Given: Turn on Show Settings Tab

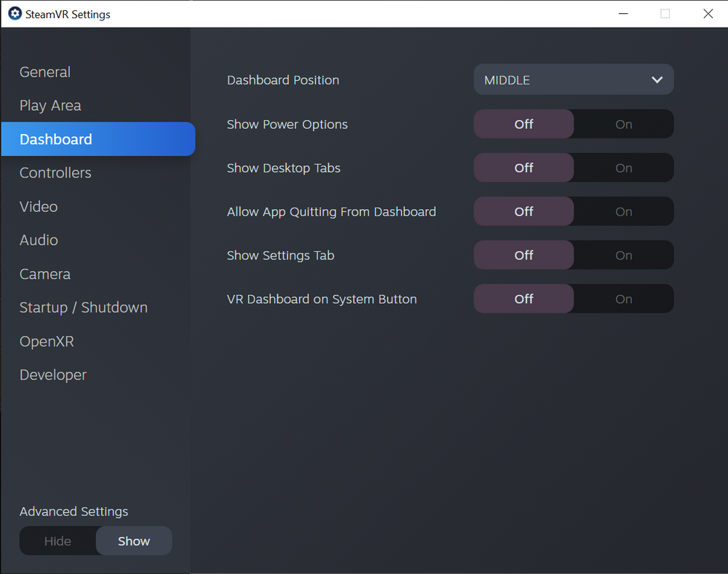Looking at the screenshot, I should 623,255.
